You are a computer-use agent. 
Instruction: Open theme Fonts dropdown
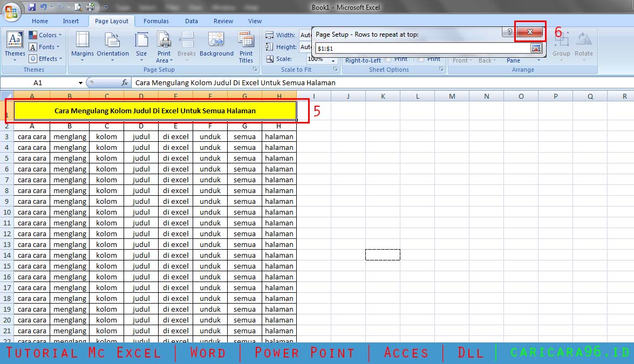pyautogui.click(x=44, y=47)
